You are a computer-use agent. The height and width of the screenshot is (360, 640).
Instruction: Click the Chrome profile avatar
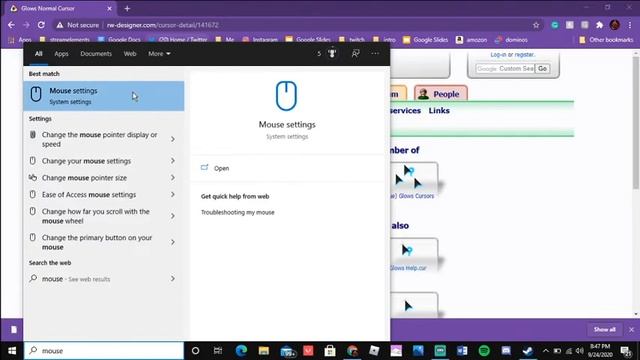tap(615, 25)
